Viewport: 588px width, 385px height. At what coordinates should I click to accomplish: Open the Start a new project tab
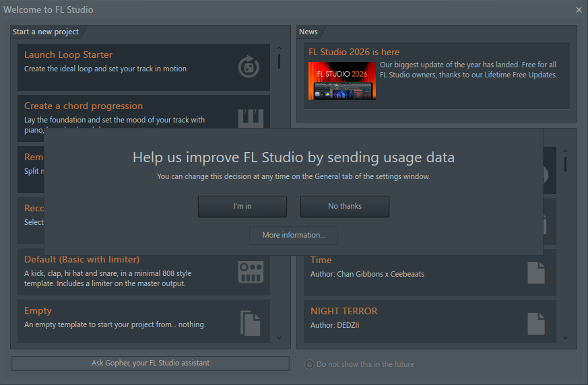46,32
